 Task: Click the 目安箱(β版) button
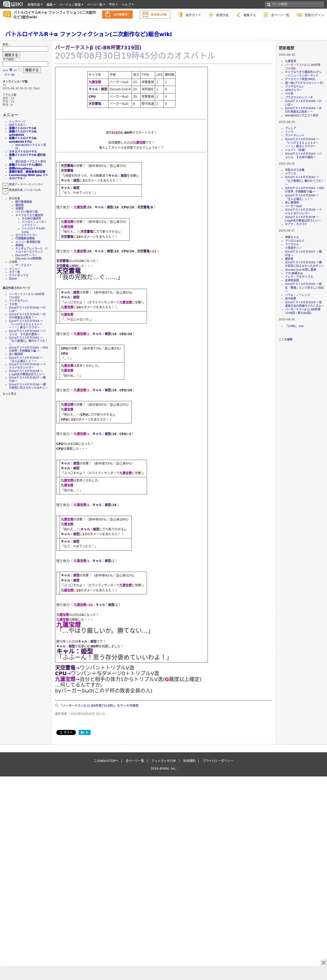[x=155, y=15]
